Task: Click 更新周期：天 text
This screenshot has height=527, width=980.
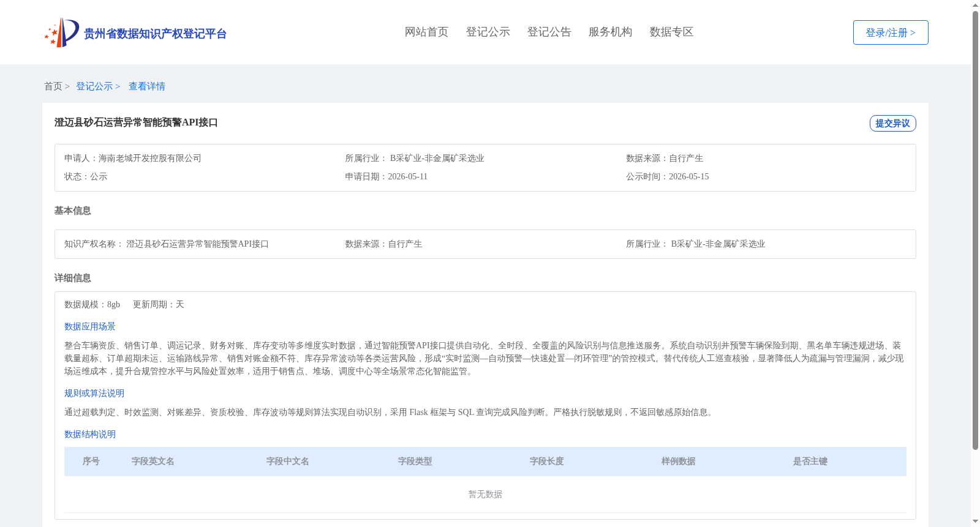Action: [159, 304]
